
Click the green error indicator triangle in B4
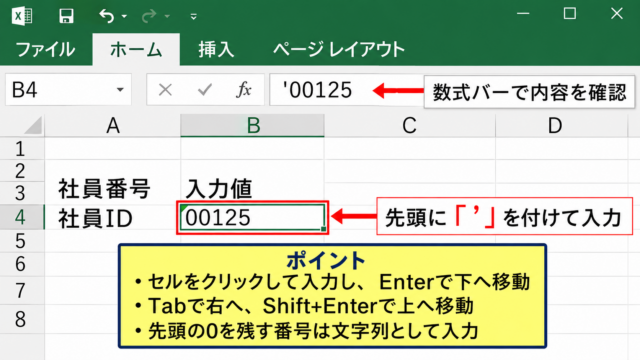tap(184, 208)
